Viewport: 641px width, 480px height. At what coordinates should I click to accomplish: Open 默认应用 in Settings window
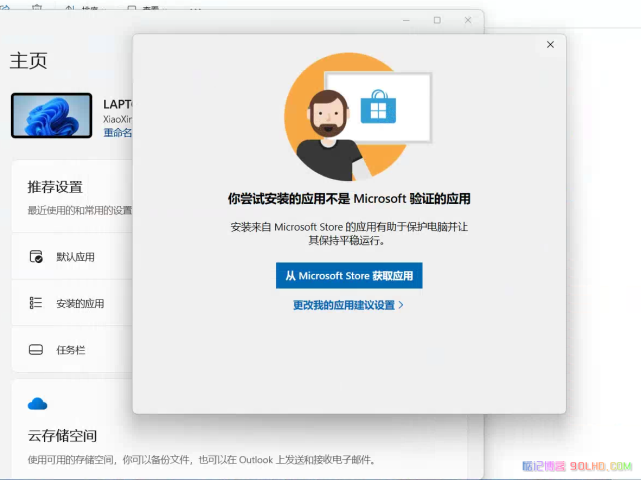[x=72, y=257]
